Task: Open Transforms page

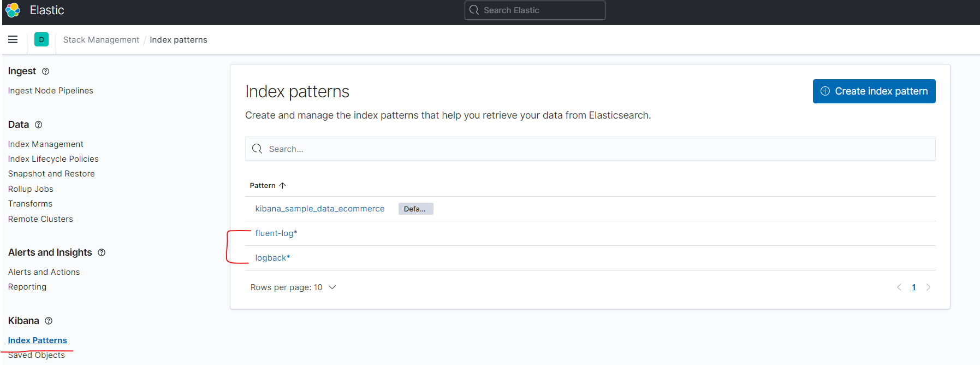Action: tap(30, 204)
